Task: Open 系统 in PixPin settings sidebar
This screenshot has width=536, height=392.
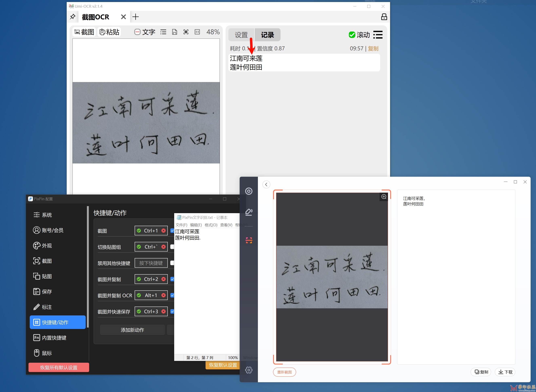Action: click(58, 215)
